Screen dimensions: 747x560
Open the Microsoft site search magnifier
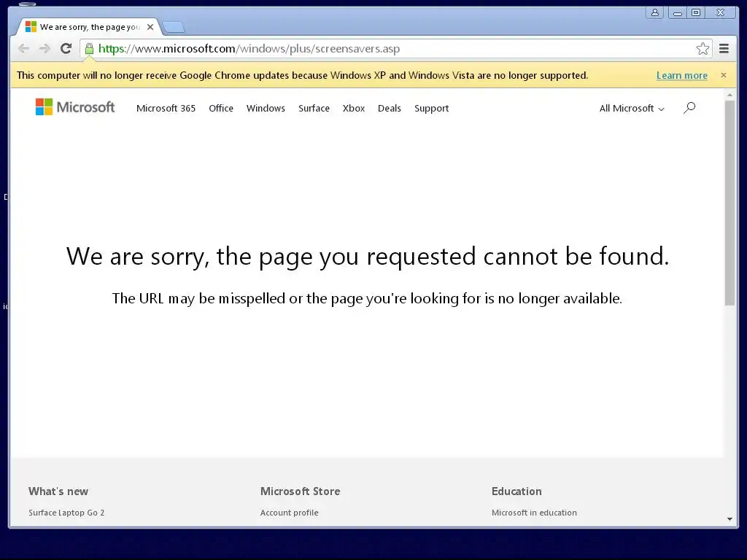click(689, 108)
